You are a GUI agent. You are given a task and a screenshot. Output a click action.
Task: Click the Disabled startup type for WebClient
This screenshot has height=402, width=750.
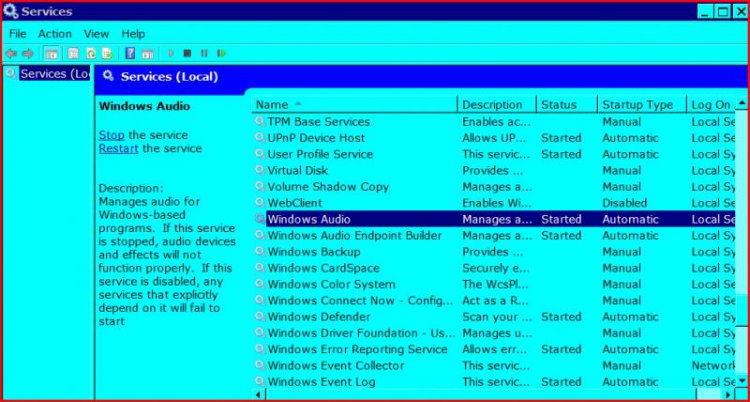(x=624, y=203)
